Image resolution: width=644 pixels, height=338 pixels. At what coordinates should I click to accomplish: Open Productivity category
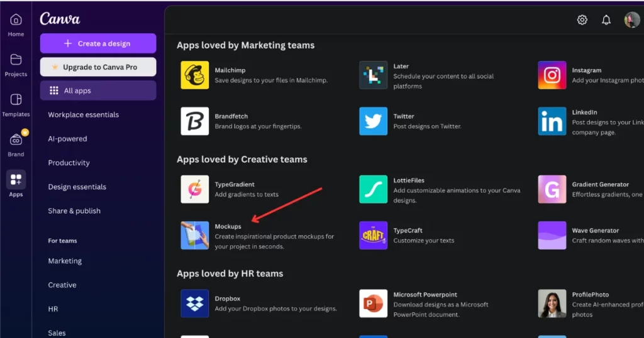pos(69,163)
